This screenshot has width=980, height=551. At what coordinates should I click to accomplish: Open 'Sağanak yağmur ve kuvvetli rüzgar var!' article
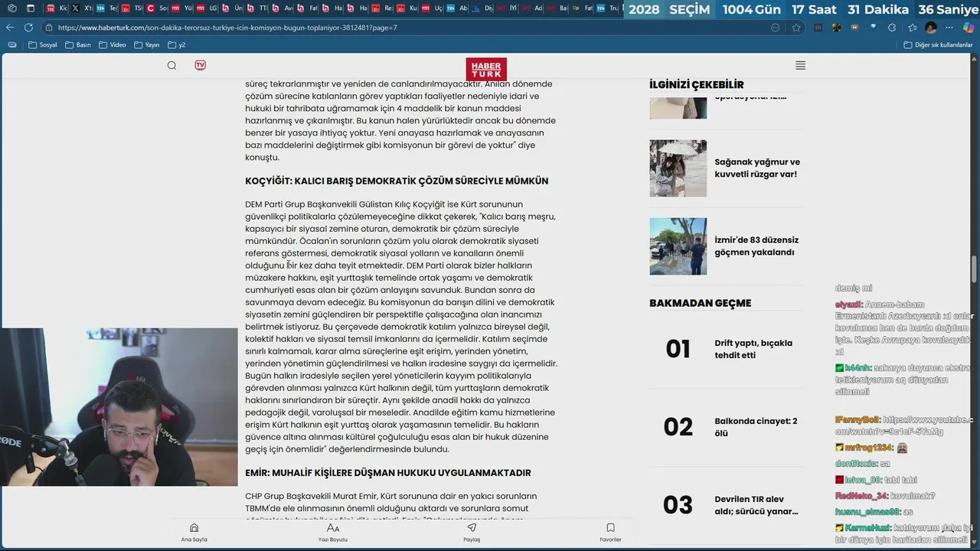756,168
